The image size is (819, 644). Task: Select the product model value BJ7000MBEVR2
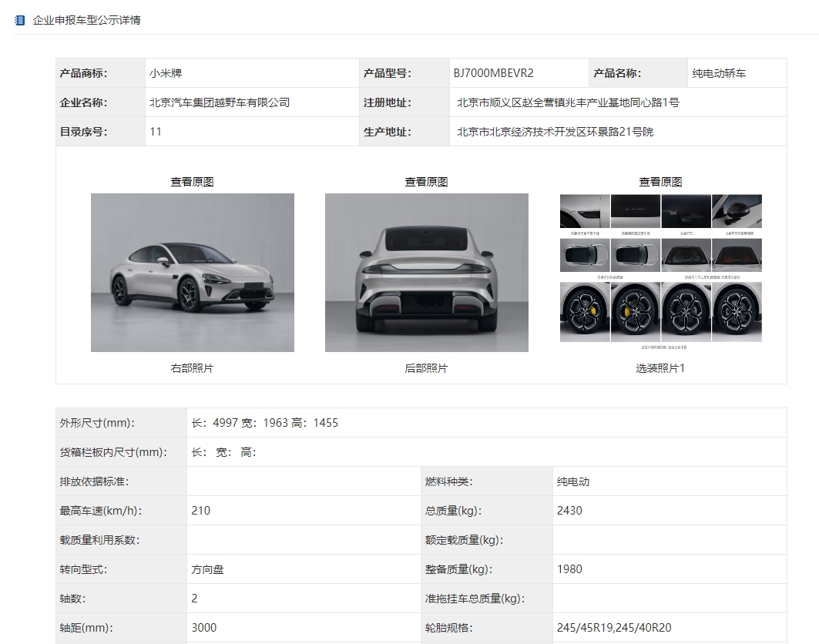tap(493, 73)
